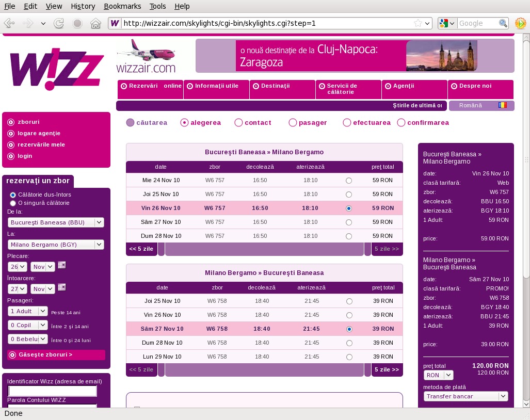Open Întoarcere day dropdown showing 27
Screen dimensions: 530x420
point(17,289)
